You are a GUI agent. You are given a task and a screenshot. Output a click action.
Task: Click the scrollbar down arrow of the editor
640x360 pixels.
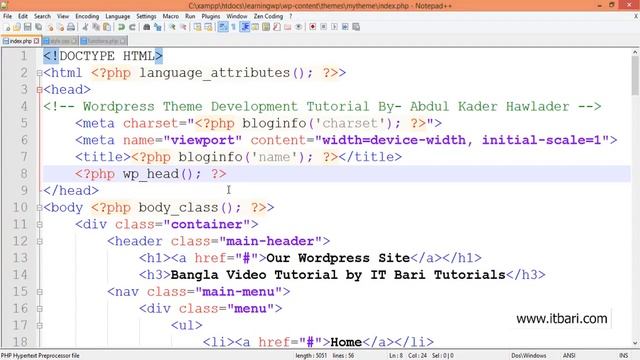coord(635,344)
